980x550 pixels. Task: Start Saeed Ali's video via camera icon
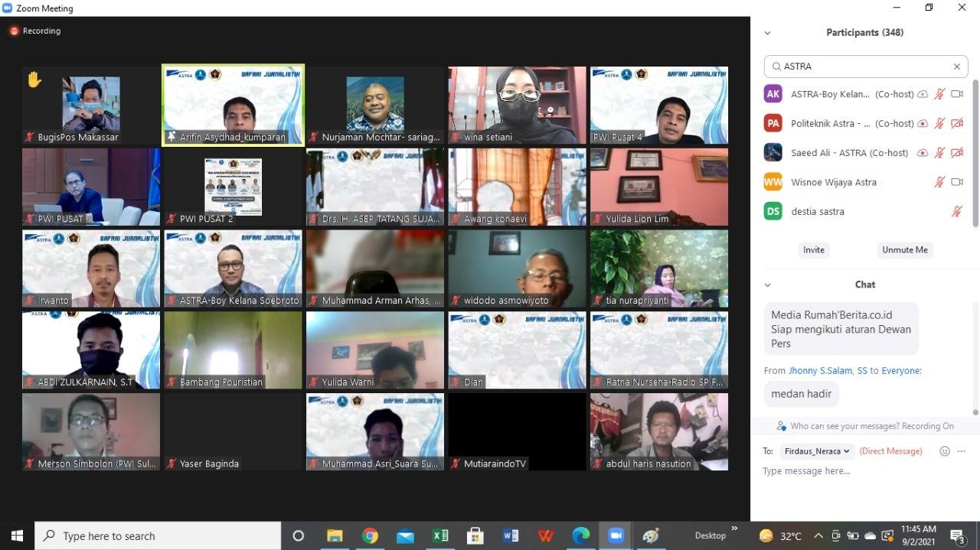[x=957, y=152]
